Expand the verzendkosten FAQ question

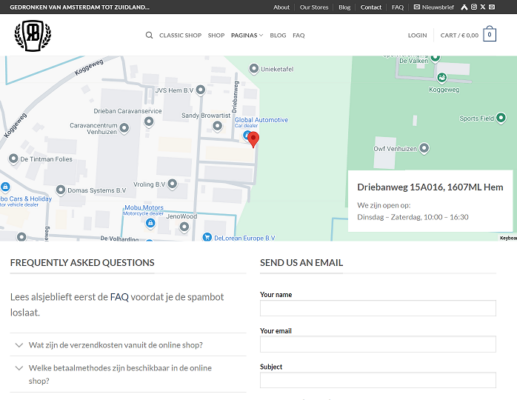128,345
